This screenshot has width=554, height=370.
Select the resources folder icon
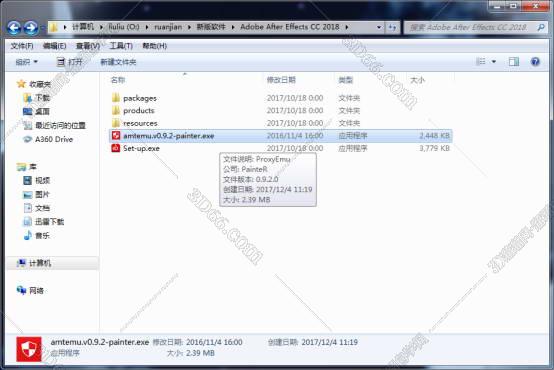tap(116, 123)
